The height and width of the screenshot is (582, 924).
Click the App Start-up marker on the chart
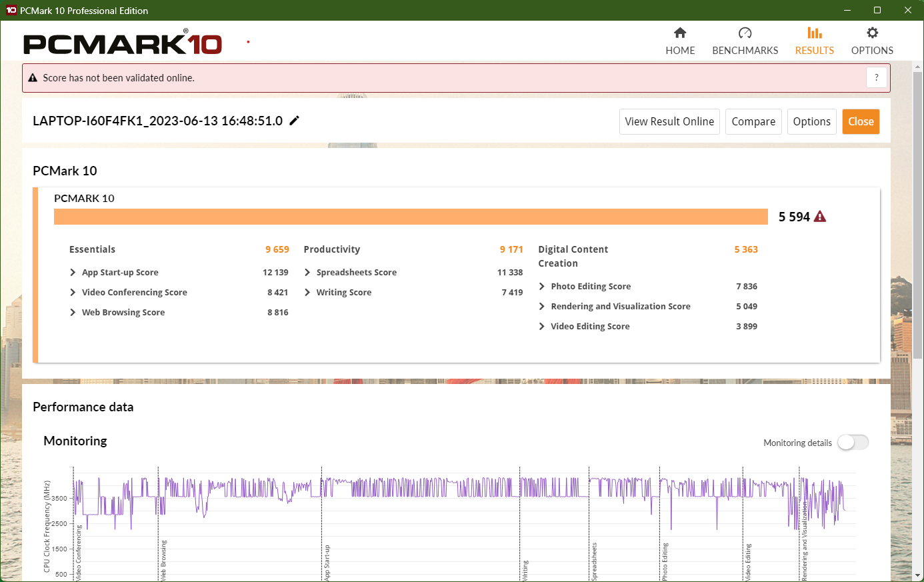(327, 563)
